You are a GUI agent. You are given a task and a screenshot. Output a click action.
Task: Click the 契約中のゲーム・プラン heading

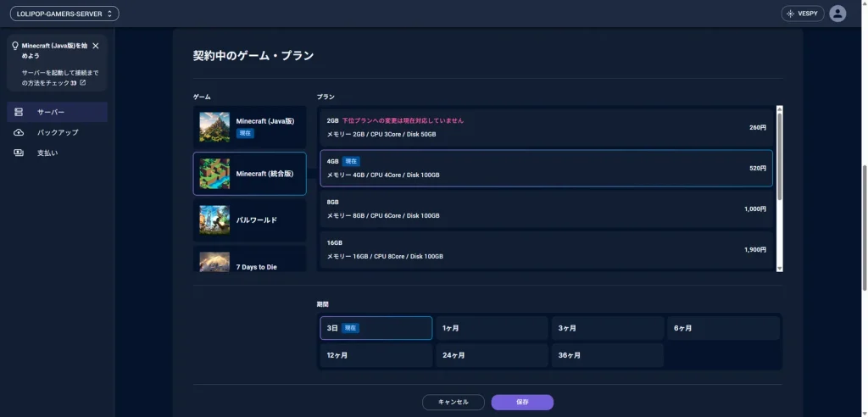(x=253, y=55)
